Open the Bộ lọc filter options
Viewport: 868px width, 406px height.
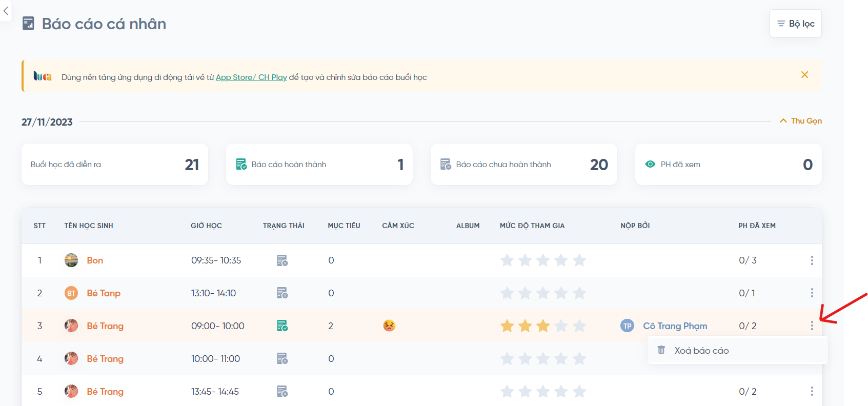(x=795, y=24)
